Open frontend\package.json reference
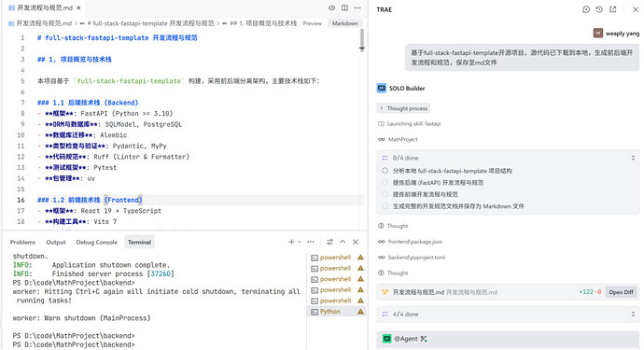The image size is (644, 350). (414, 242)
